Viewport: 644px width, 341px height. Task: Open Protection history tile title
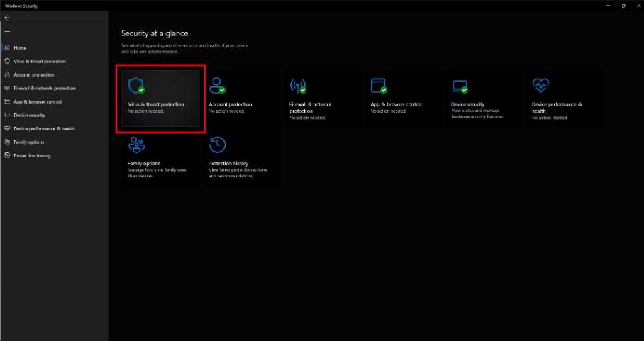(x=228, y=163)
